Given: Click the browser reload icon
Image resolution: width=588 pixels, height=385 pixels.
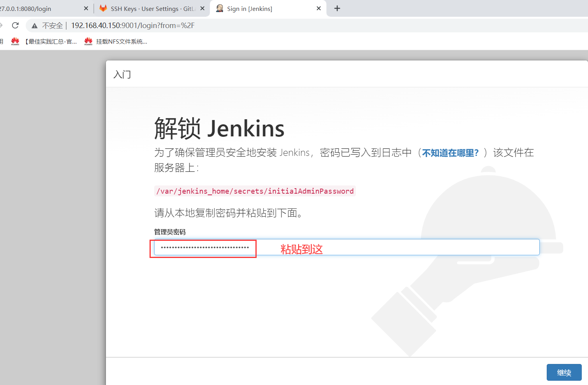Looking at the screenshot, I should click(x=15, y=25).
